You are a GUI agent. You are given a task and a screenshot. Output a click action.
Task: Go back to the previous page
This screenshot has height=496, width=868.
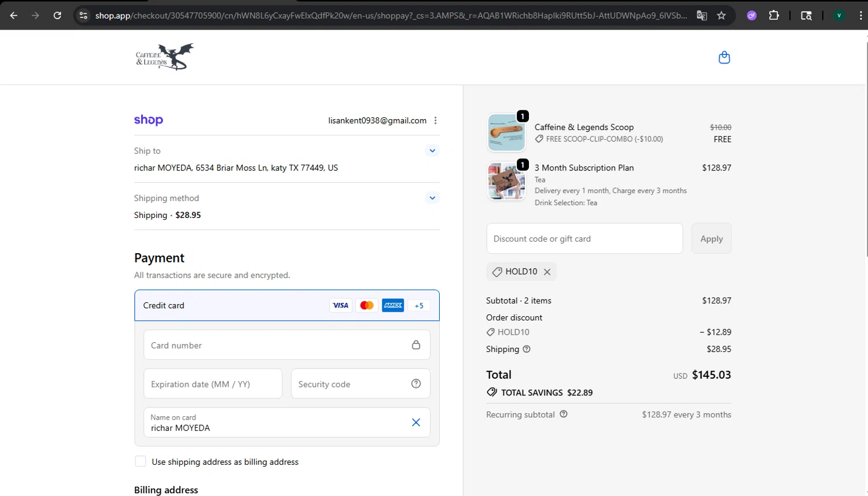click(x=14, y=16)
